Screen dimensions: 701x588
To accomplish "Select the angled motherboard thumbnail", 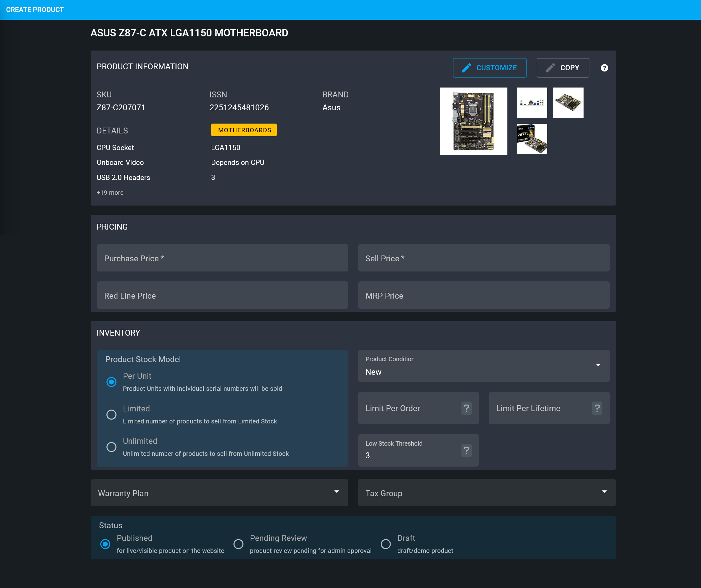I will coord(568,102).
